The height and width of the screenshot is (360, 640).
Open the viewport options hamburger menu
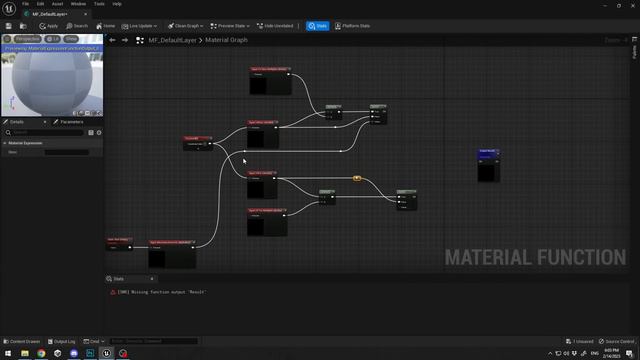pos(7,39)
